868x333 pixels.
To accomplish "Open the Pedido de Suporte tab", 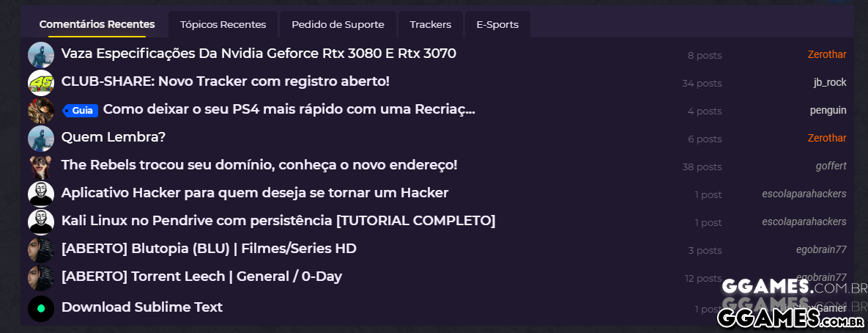I will 338,24.
